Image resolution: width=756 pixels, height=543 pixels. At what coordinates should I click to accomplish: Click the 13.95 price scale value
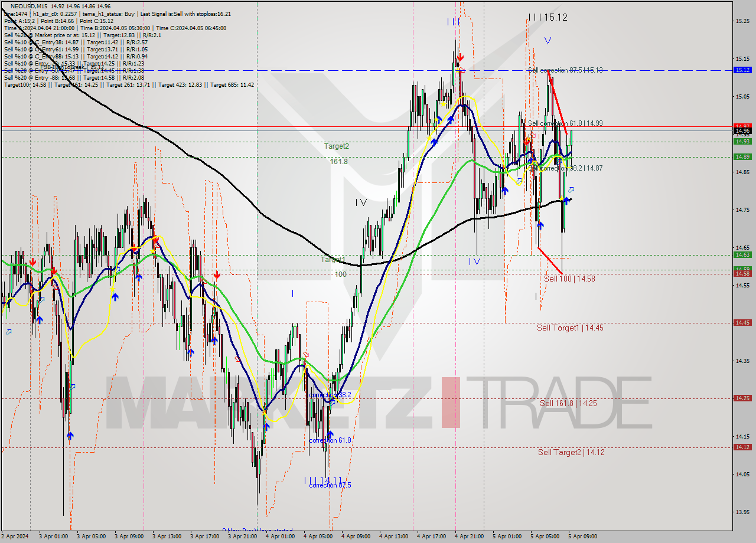pos(742,512)
